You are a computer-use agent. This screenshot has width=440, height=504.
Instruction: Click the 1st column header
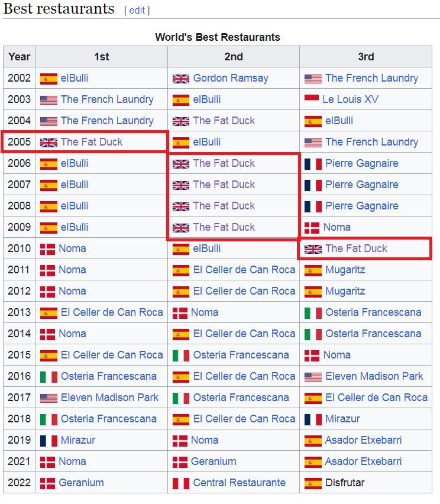[102, 57]
